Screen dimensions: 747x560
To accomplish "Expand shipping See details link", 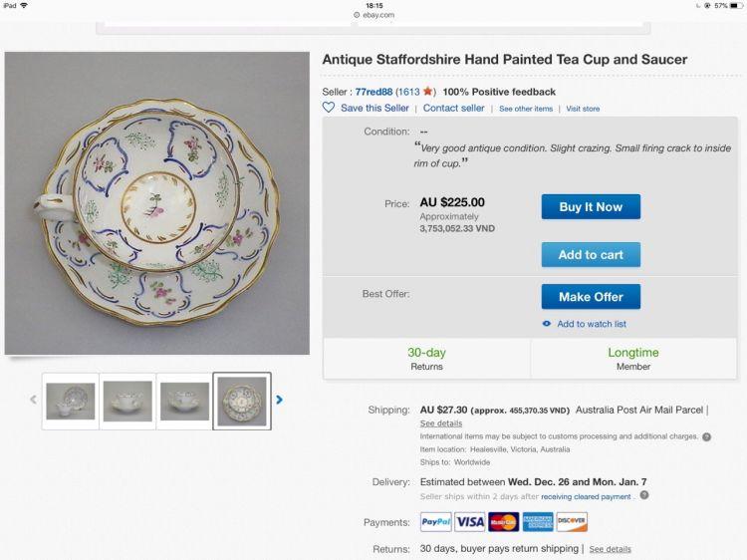I will click(441, 423).
